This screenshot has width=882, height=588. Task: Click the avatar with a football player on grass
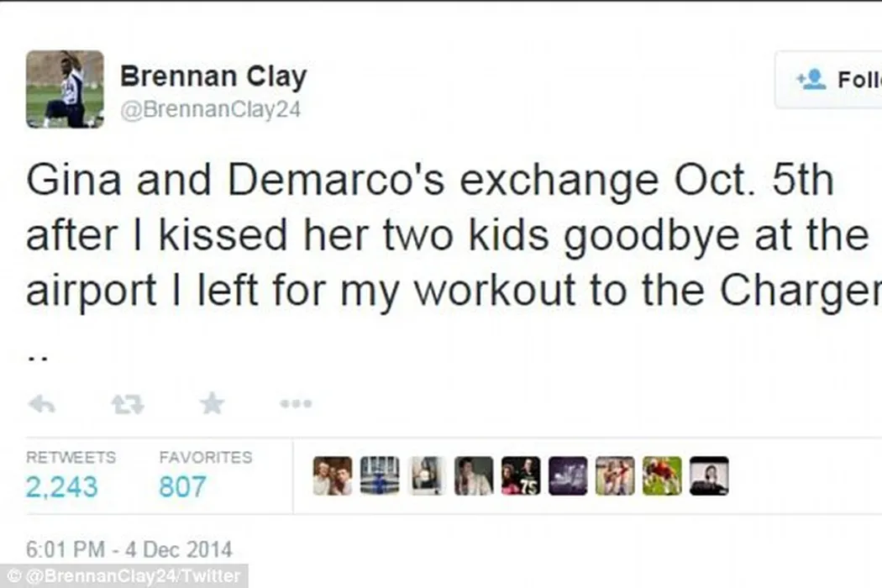662,476
